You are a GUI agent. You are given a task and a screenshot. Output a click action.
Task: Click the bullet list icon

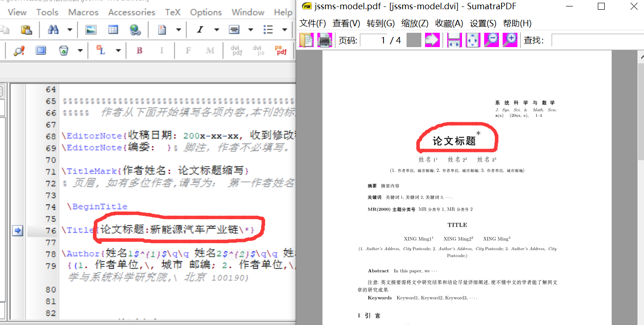pyautogui.click(x=268, y=30)
